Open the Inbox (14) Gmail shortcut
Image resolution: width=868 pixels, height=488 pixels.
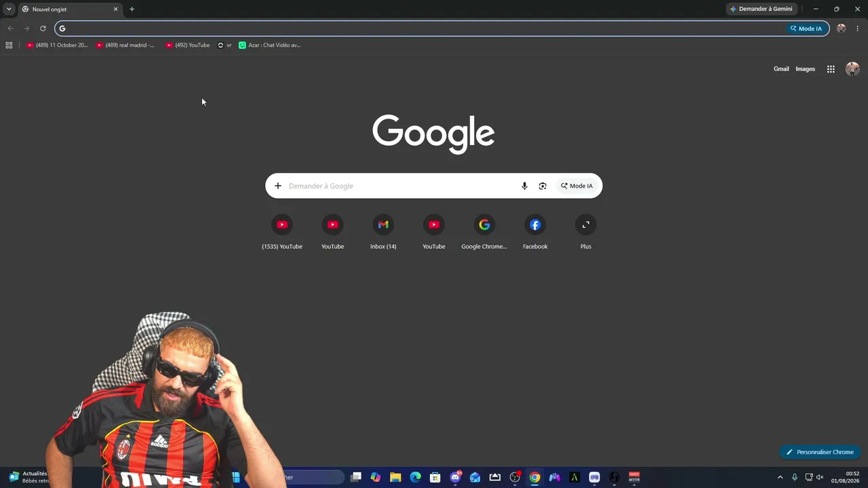383,232
